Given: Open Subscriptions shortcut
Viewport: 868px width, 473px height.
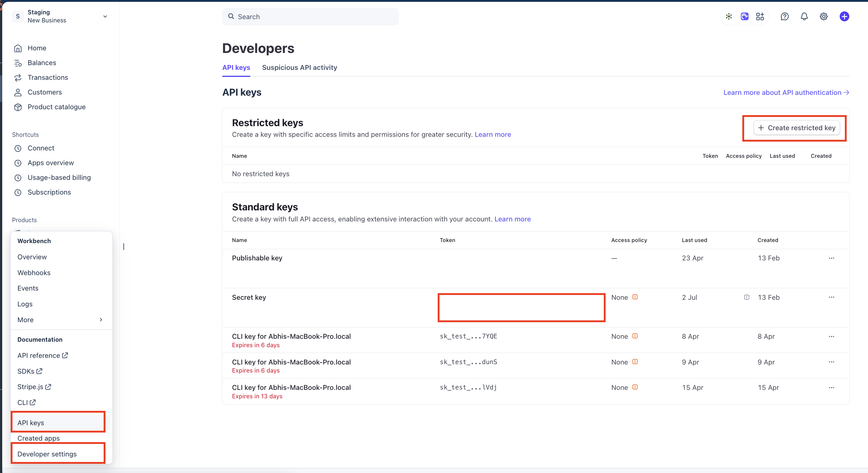Looking at the screenshot, I should (x=49, y=192).
